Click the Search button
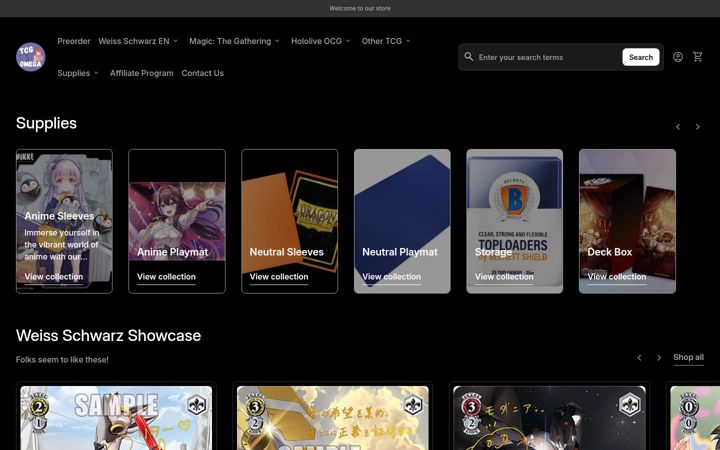This screenshot has width=720, height=450. tap(641, 57)
